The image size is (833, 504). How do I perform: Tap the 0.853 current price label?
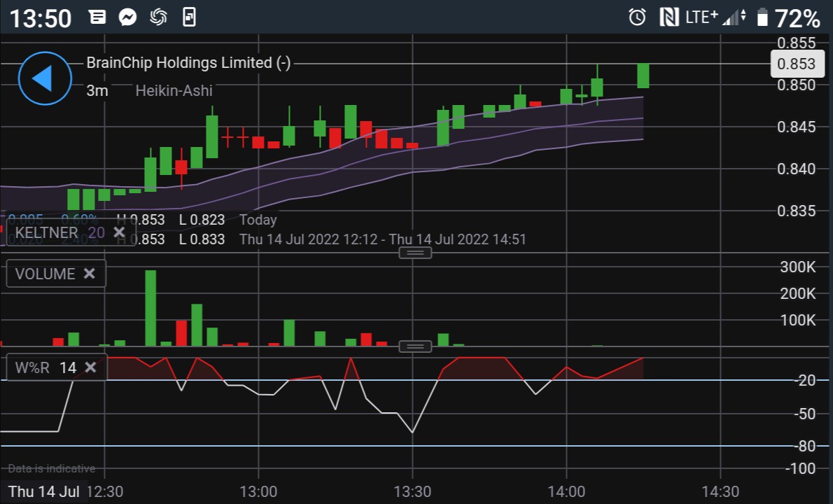797,64
